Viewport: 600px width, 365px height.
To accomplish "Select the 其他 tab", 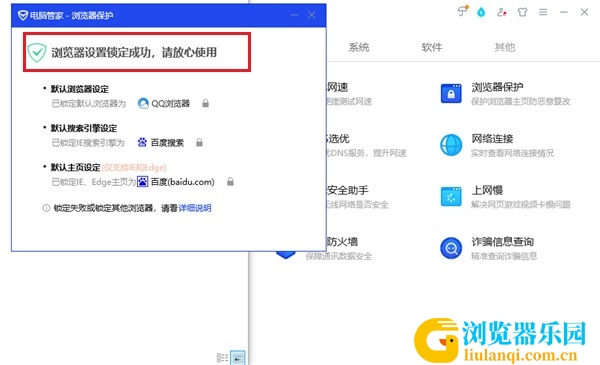I will [505, 47].
